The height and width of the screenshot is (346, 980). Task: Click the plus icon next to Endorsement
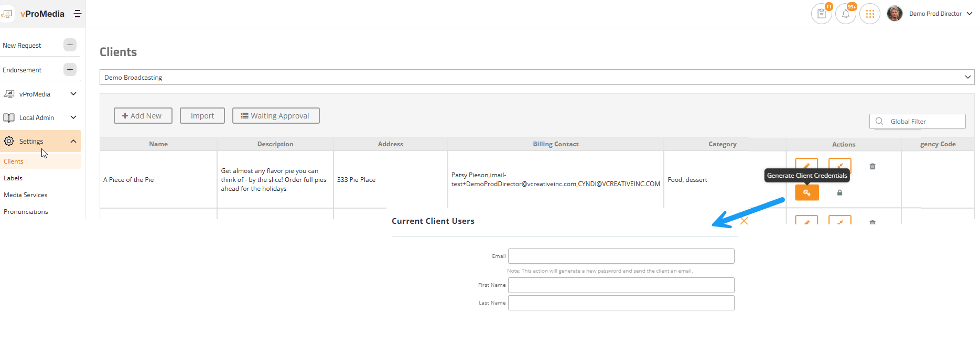tap(70, 70)
